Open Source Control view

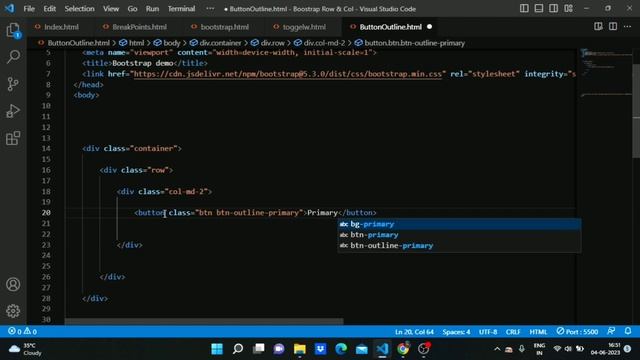[13, 84]
